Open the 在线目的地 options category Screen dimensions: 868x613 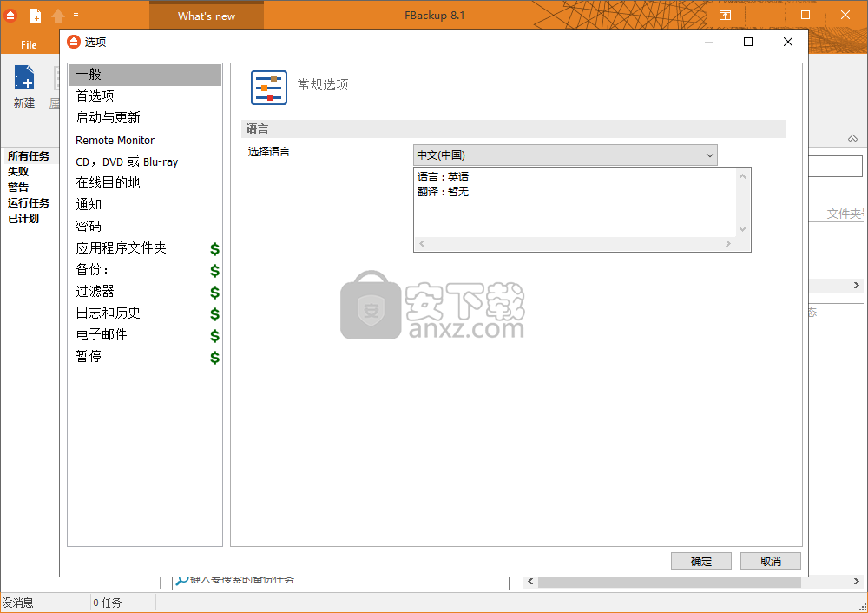[x=144, y=182]
